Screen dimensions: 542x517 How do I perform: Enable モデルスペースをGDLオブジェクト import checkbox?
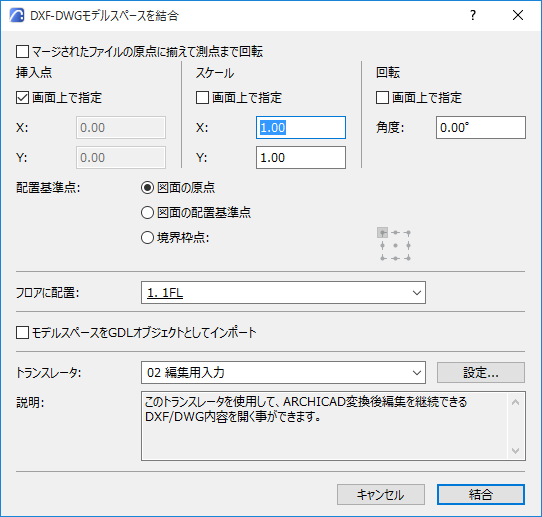[22, 333]
